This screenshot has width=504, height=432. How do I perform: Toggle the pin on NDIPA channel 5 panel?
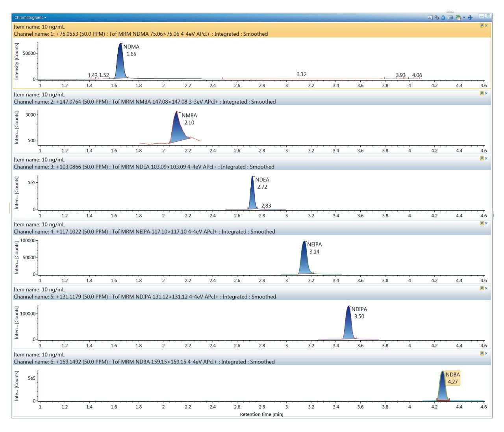coord(482,288)
